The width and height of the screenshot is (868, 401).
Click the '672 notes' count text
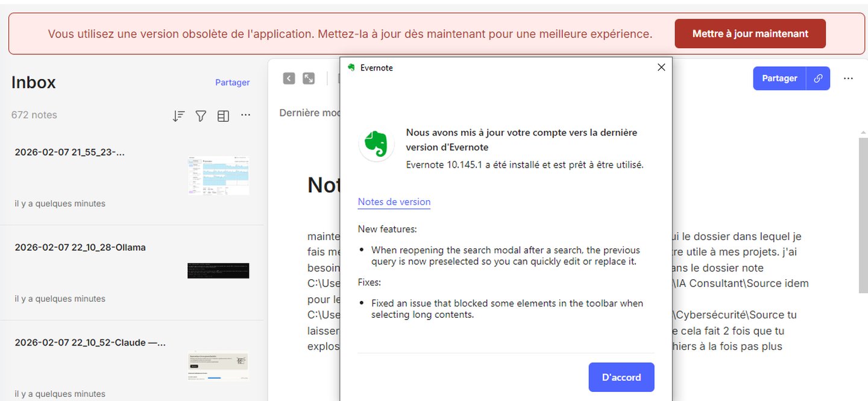[34, 115]
